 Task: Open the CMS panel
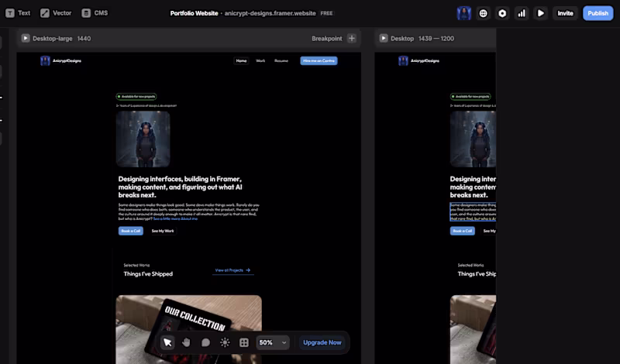coord(95,13)
